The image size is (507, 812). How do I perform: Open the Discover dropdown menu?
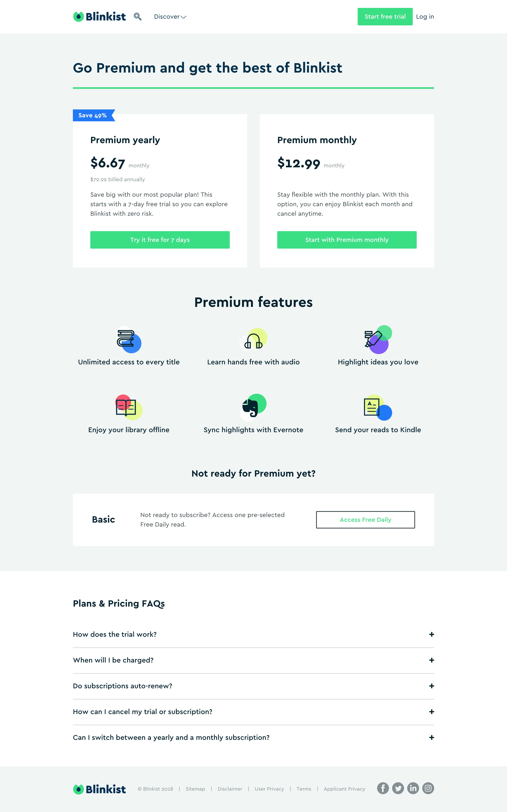point(170,16)
